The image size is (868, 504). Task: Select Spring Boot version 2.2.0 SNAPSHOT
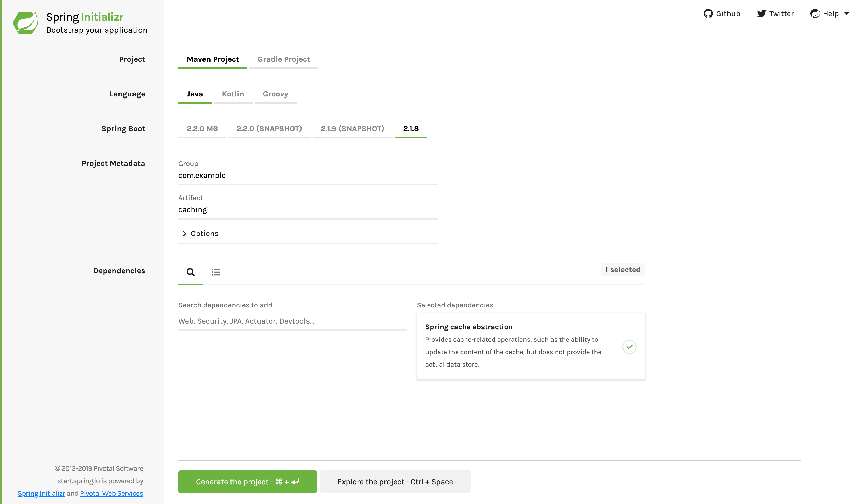[269, 128]
